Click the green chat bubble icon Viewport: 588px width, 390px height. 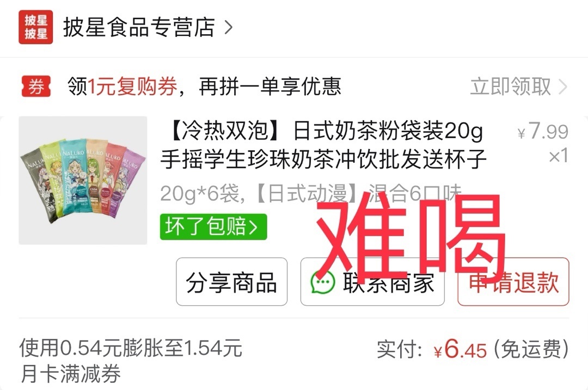323,282
